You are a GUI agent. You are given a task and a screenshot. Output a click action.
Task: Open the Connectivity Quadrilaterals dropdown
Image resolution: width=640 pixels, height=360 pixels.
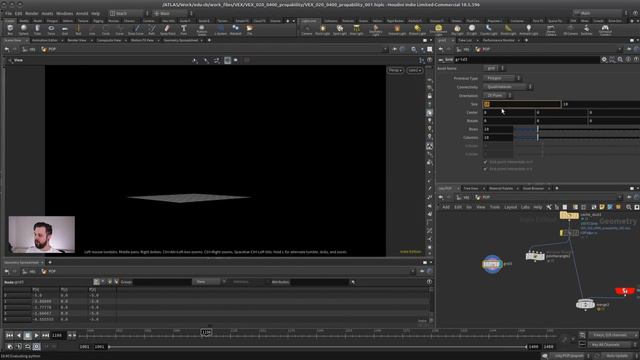tap(508, 87)
